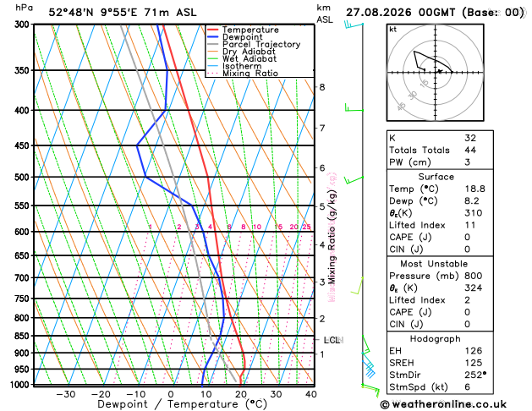The image size is (532, 411).
Task: Click the surface Temp value 18.8
Action: [474, 189]
